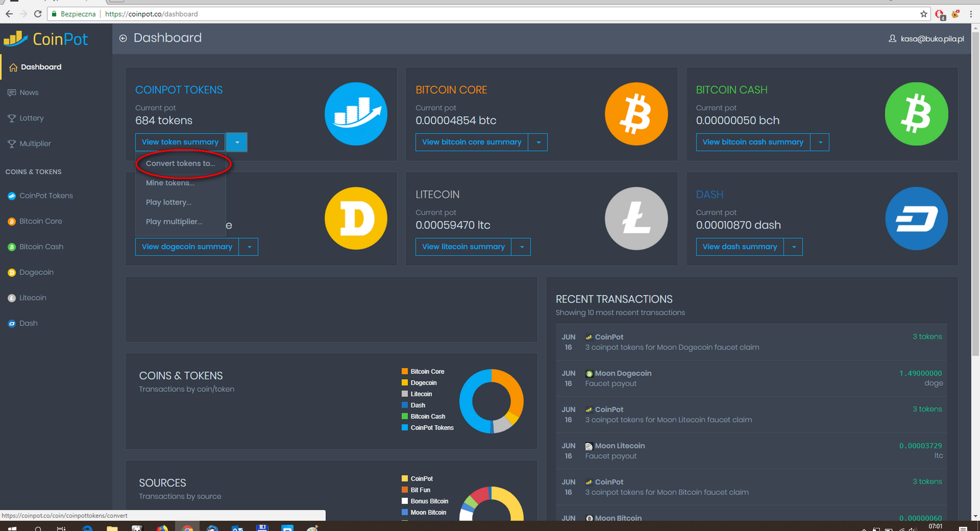980x531 pixels.
Task: Click View litecoin summary button
Action: [x=464, y=247]
